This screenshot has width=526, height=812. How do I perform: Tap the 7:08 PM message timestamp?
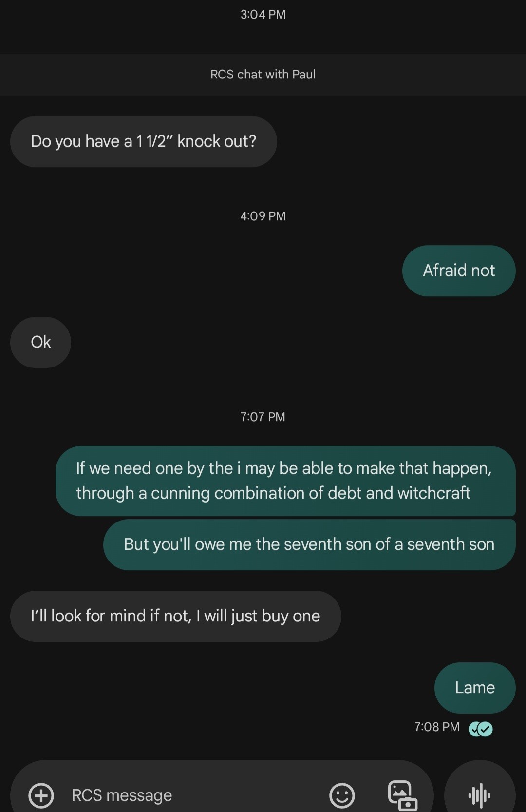pyautogui.click(x=437, y=727)
